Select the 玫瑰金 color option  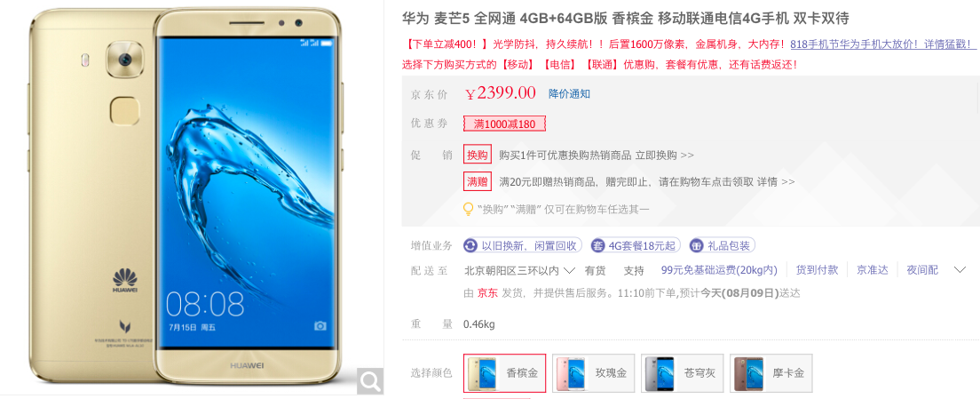(594, 373)
